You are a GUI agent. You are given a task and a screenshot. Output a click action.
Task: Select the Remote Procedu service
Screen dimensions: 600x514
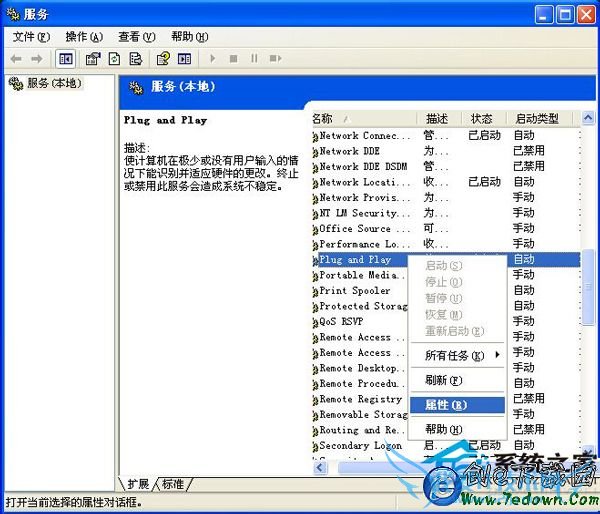(362, 383)
